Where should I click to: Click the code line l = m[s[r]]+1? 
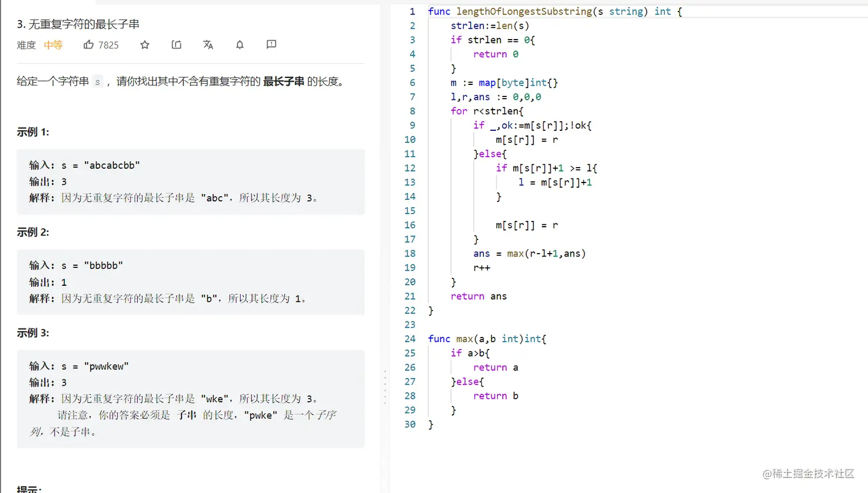[555, 183]
